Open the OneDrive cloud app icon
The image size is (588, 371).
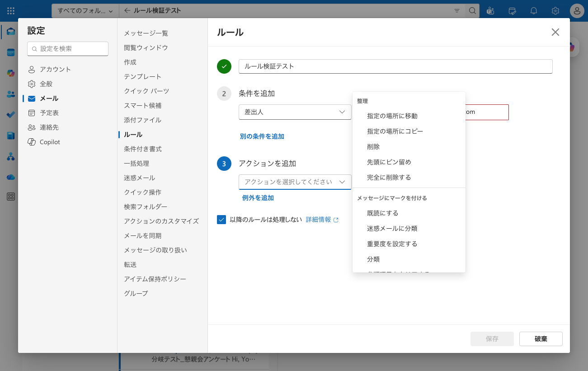click(11, 177)
